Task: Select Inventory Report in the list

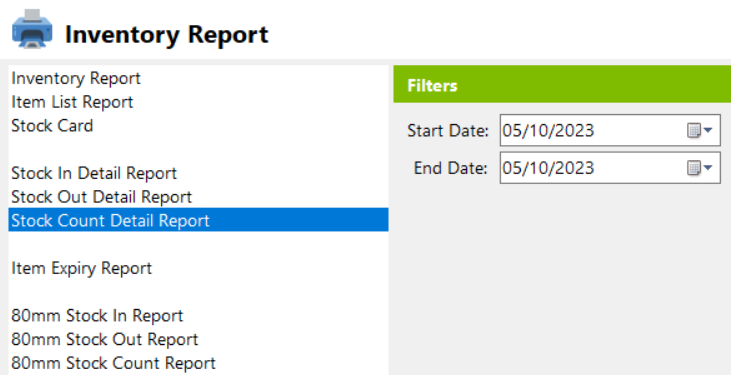Action: (x=76, y=78)
